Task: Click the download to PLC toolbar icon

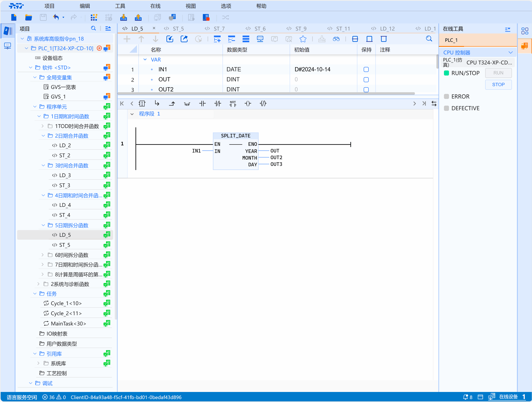Action: (x=123, y=17)
